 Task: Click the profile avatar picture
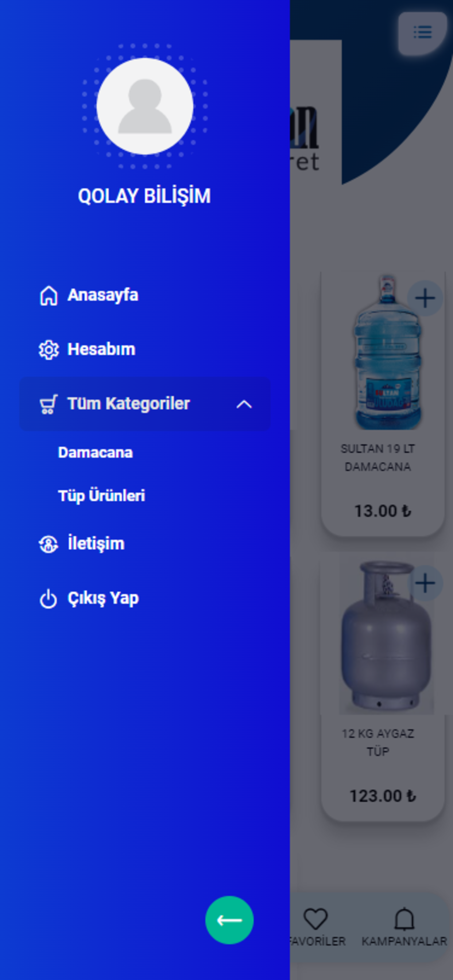(145, 106)
